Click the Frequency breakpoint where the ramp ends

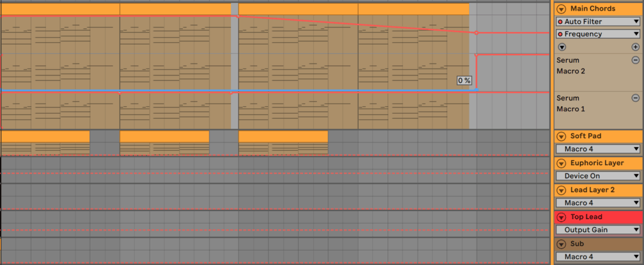pyautogui.click(x=476, y=33)
